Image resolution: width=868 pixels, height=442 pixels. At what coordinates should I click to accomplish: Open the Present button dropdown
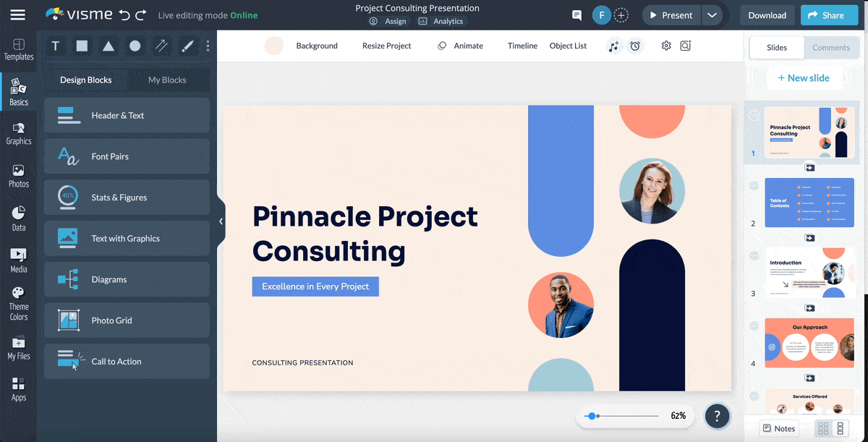712,14
